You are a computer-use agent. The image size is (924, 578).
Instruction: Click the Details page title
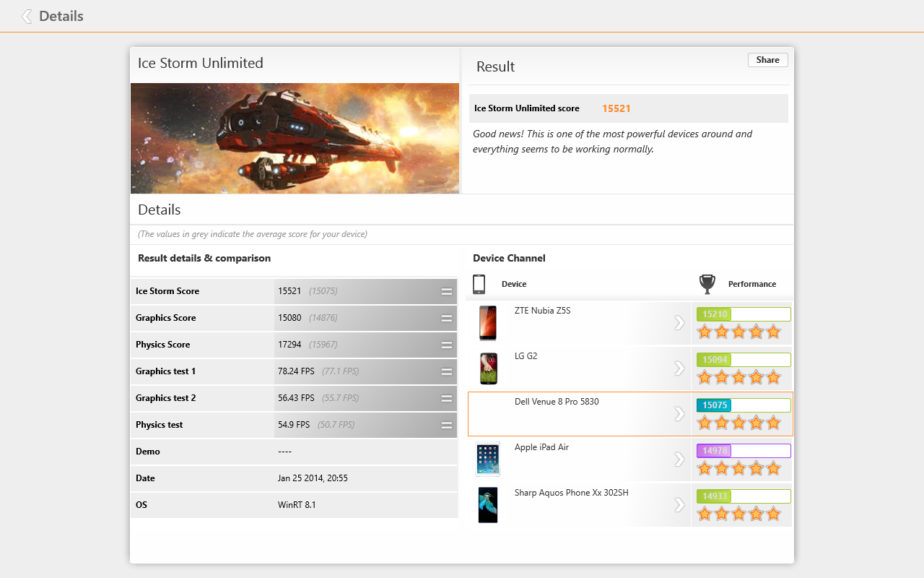(x=61, y=16)
